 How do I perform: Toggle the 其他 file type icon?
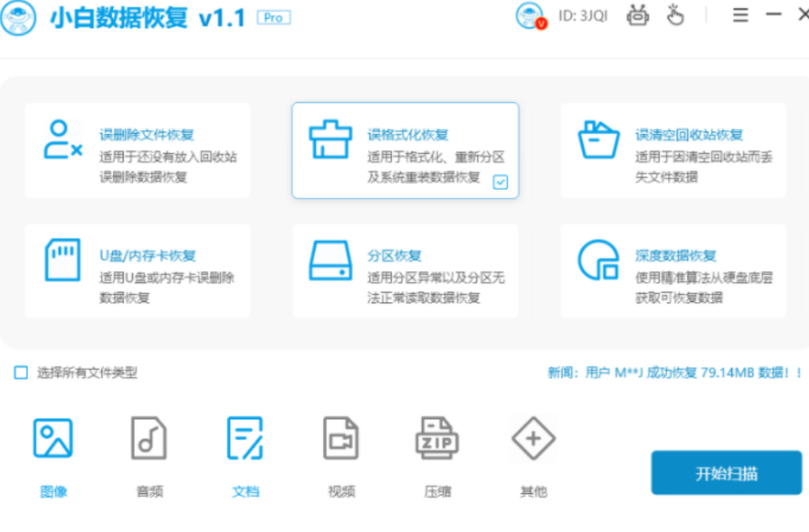tap(534, 438)
